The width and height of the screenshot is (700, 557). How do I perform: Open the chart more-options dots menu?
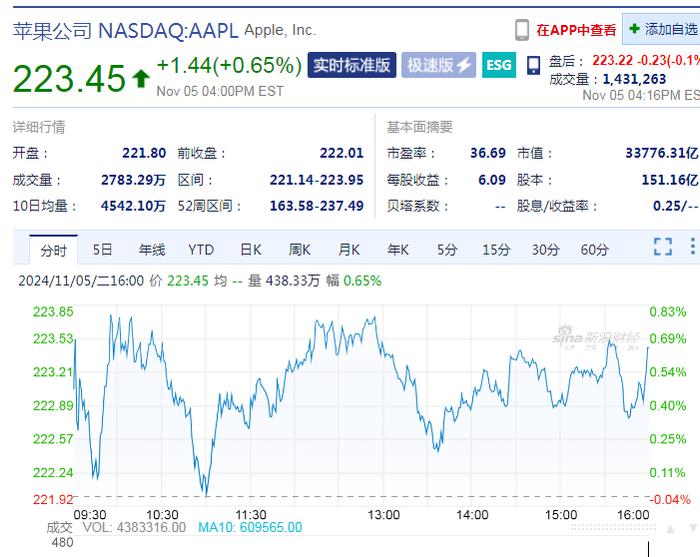point(692,246)
